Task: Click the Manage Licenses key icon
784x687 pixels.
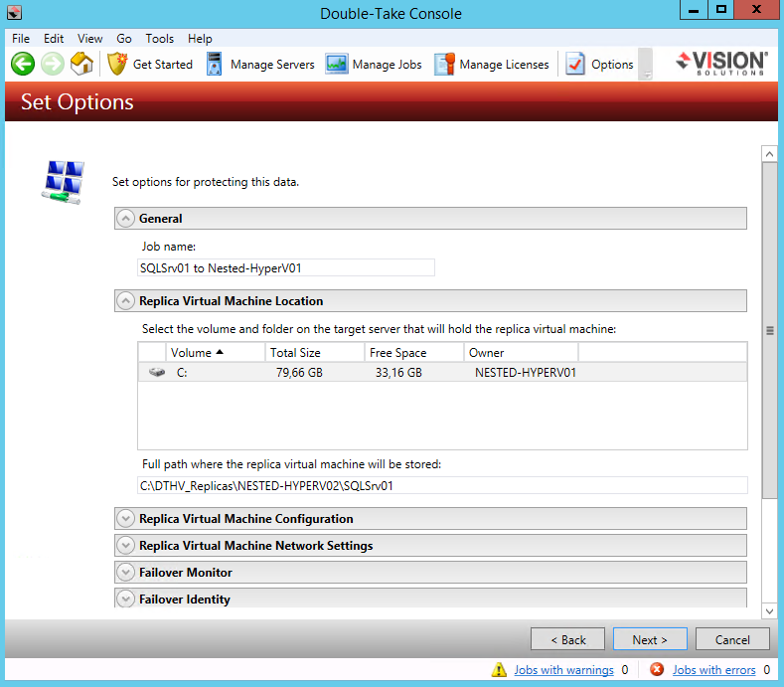Action: click(x=444, y=64)
